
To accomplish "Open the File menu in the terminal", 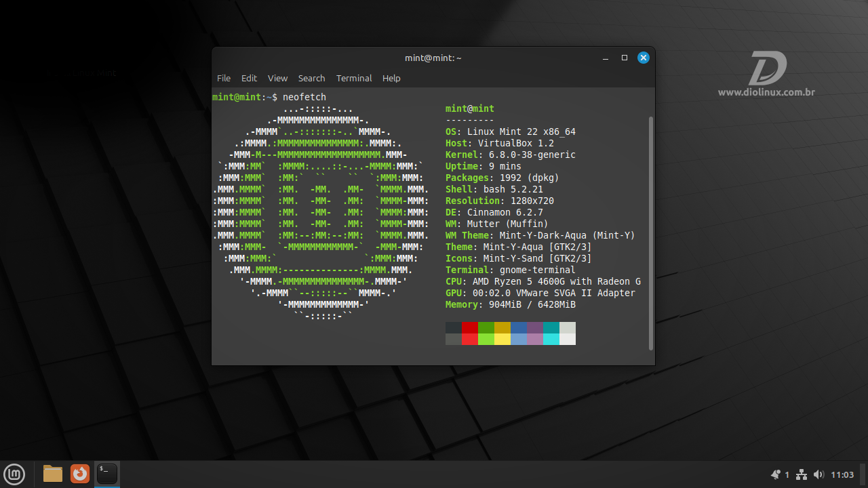I will click(x=224, y=78).
